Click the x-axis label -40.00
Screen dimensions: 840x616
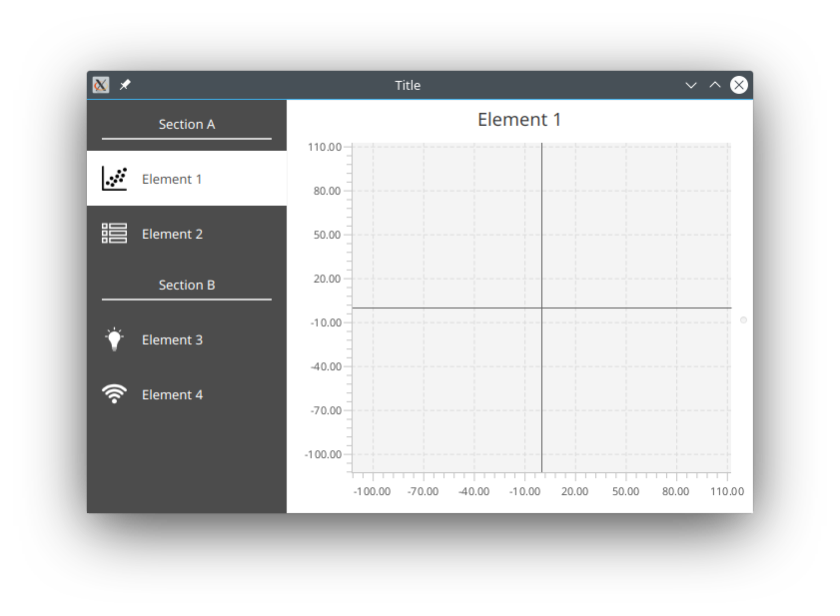click(x=473, y=491)
